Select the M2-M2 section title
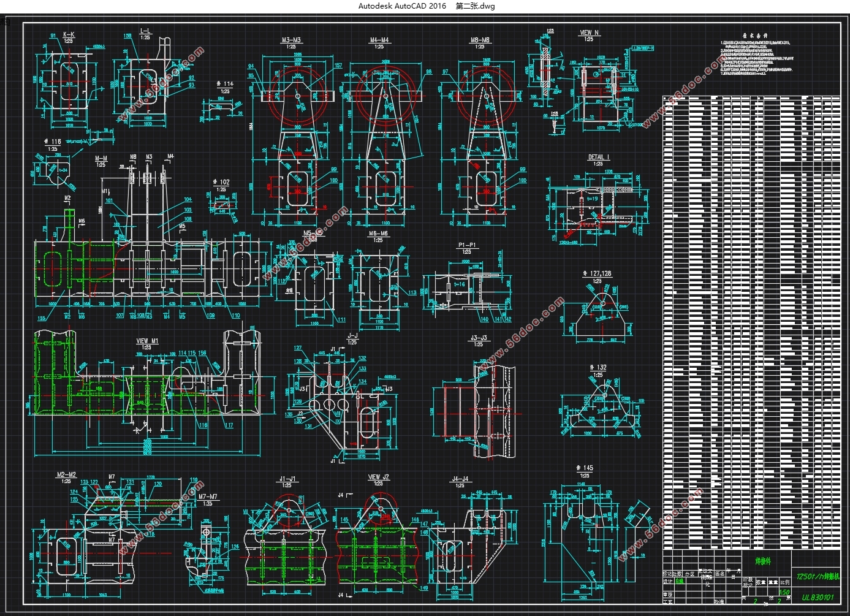Screen dimensions: 850x616 pos(66,474)
